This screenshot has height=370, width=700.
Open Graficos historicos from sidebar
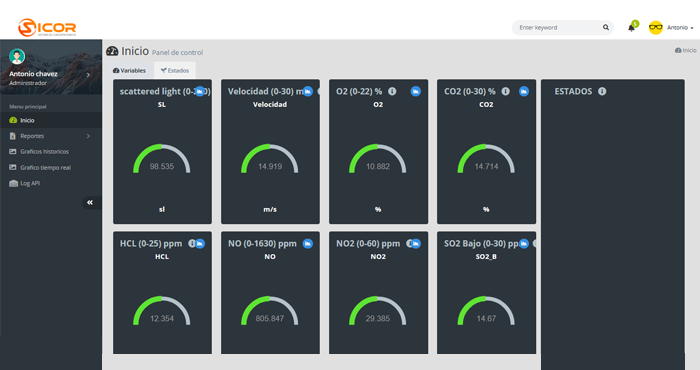point(45,152)
